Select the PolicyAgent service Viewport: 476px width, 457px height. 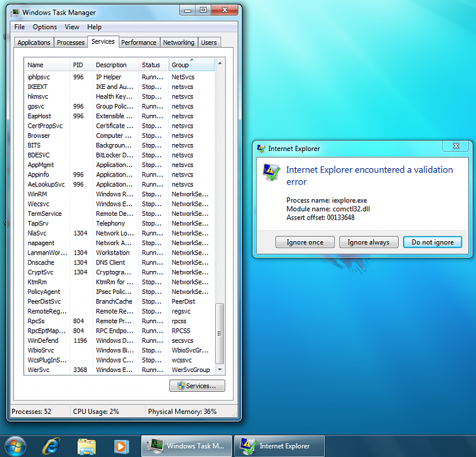119,291
